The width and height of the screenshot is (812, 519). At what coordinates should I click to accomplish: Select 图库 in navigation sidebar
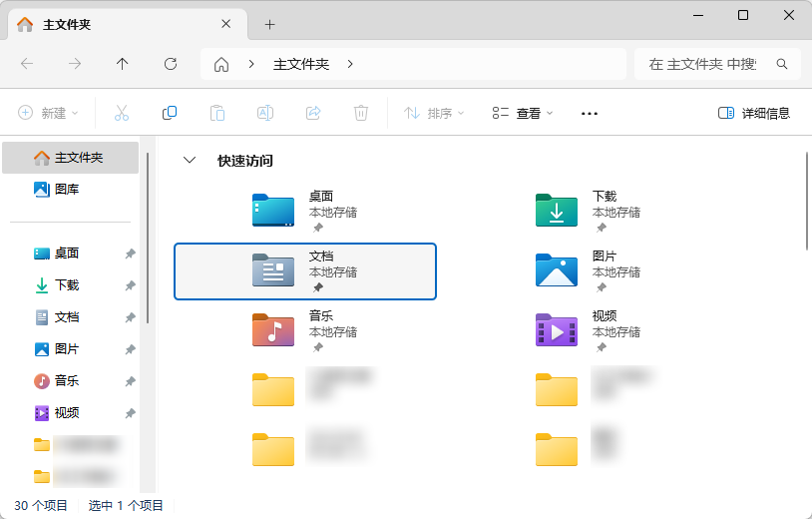coord(71,189)
